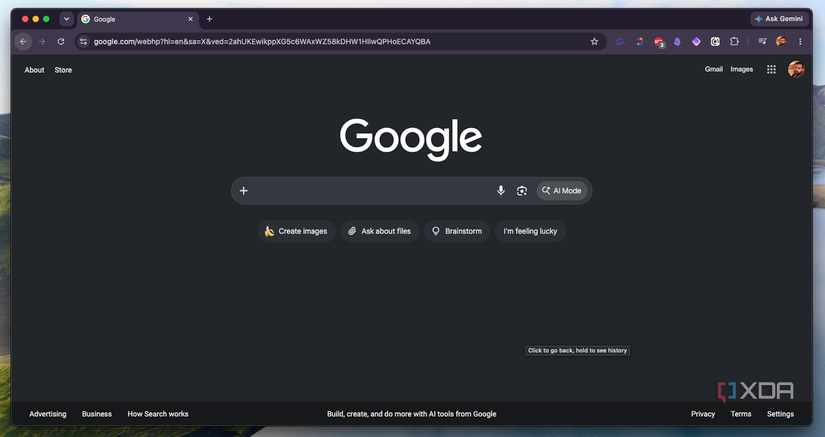The image size is (825, 437).
Task: Open the pink-purple diamond extension
Action: click(696, 42)
